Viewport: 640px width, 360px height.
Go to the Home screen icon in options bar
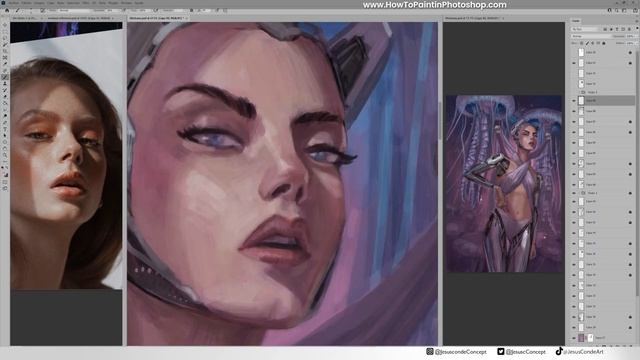click(x=7, y=10)
